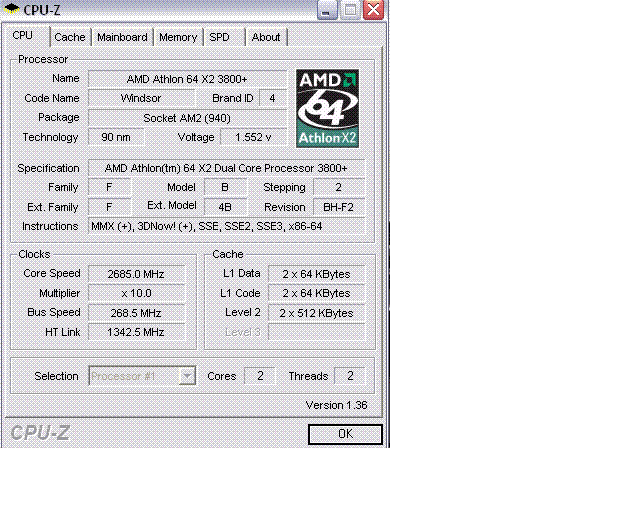640x512 pixels.
Task: Go to the About tab
Action: click(x=266, y=37)
